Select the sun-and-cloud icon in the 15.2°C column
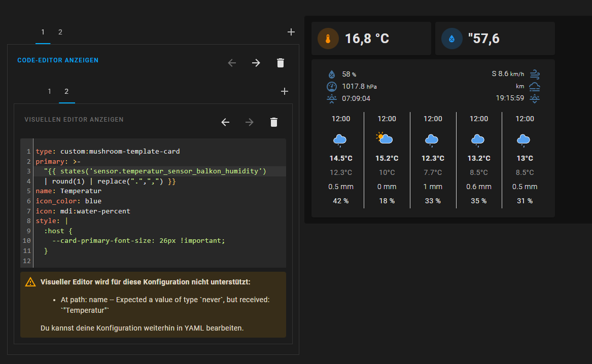Image resolution: width=592 pixels, height=364 pixels. point(387,138)
